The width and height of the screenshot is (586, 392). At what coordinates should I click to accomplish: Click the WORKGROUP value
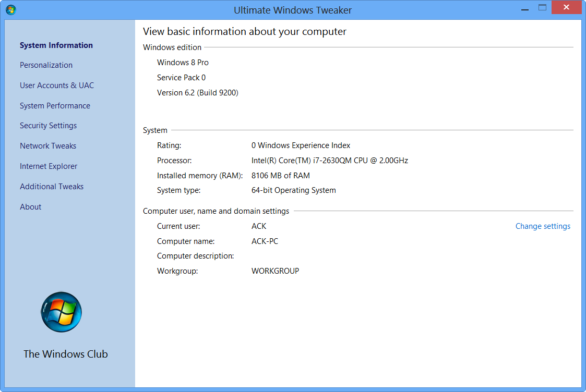coord(275,271)
